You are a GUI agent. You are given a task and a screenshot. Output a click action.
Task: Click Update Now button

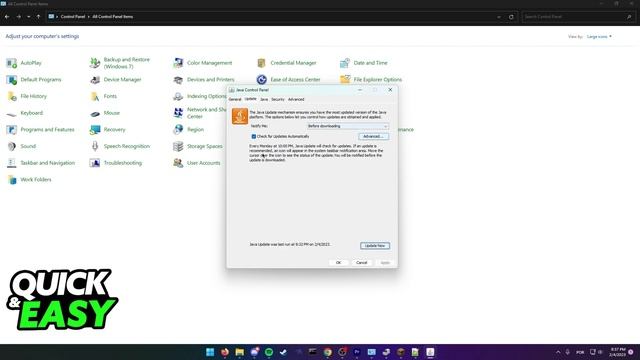coord(375,246)
